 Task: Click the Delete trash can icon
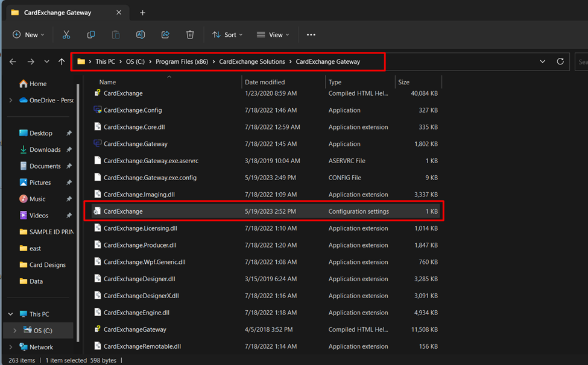coord(190,35)
